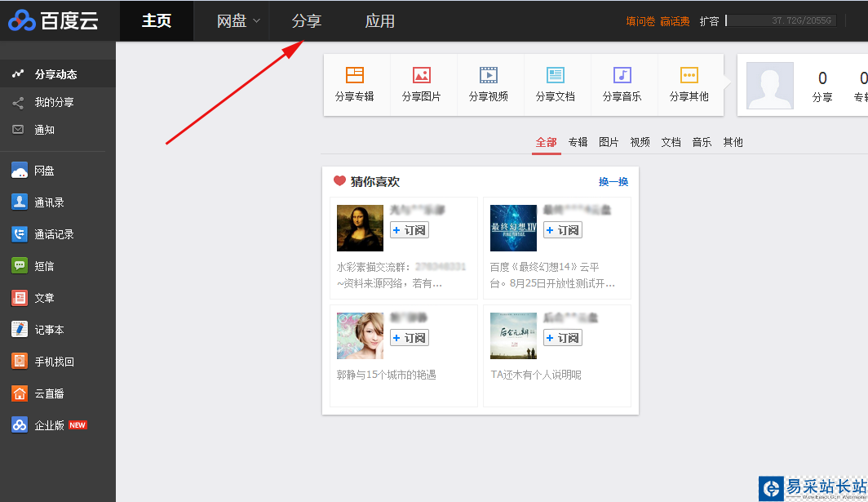Screen dimensions: 868x502
Task: Click the 分享音乐 share music icon
Action: 622,75
